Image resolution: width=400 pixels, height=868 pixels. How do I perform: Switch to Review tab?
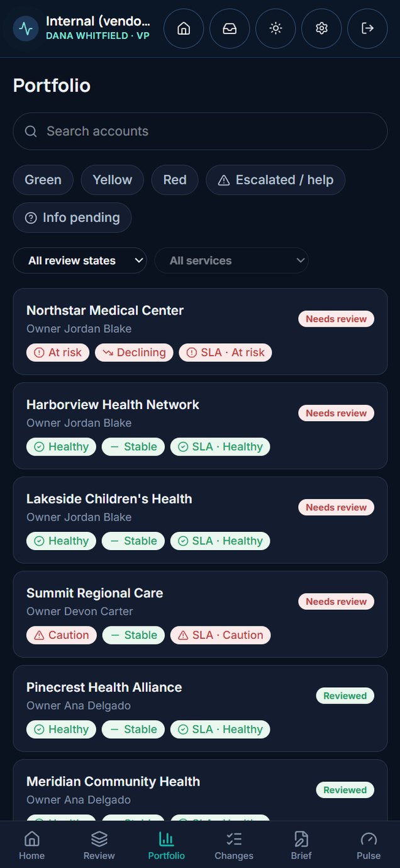[x=99, y=845]
